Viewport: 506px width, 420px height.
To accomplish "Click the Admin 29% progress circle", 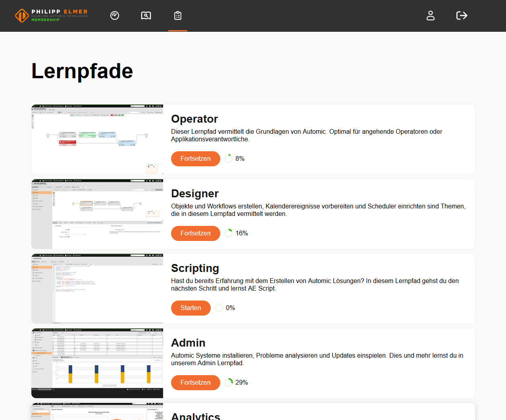I will (228, 382).
